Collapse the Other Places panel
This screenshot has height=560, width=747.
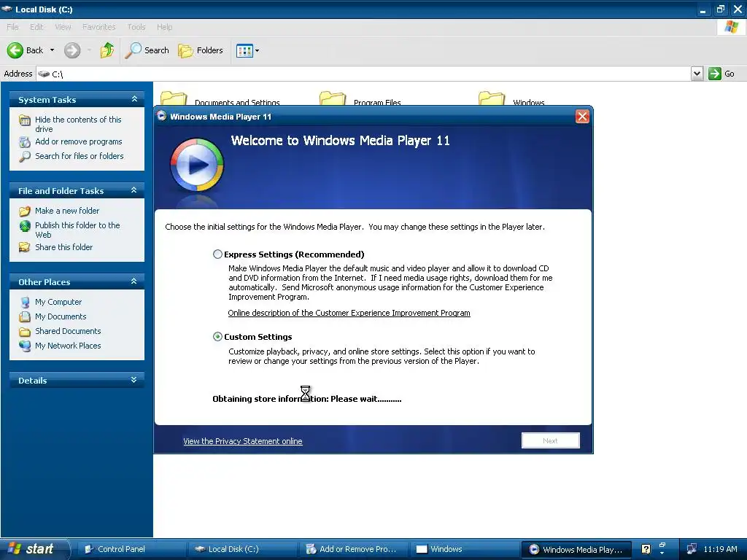(x=134, y=281)
